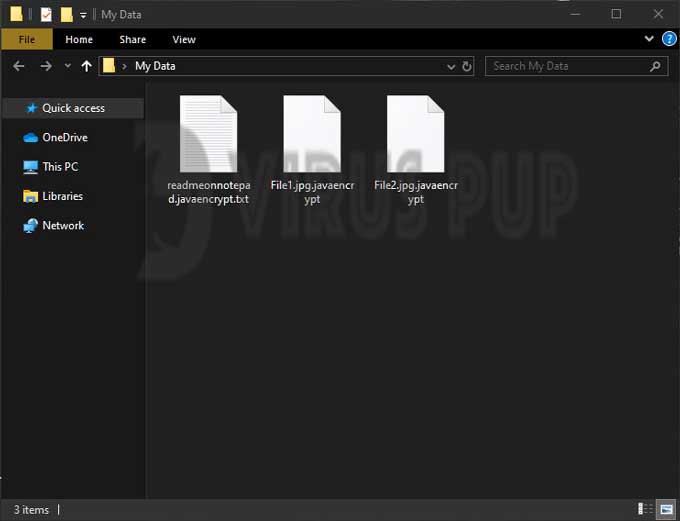The height and width of the screenshot is (521, 680).
Task: Switch to details view in the status bar
Action: tap(646, 508)
